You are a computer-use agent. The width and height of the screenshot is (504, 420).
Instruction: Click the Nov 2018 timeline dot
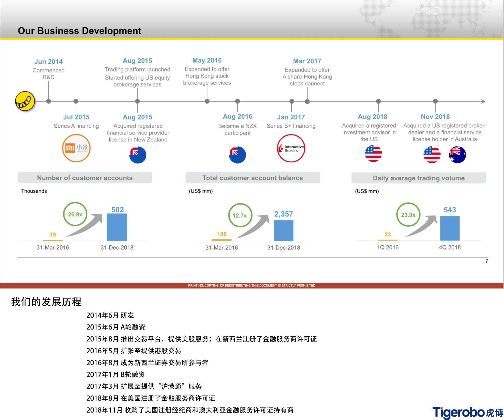point(435,101)
